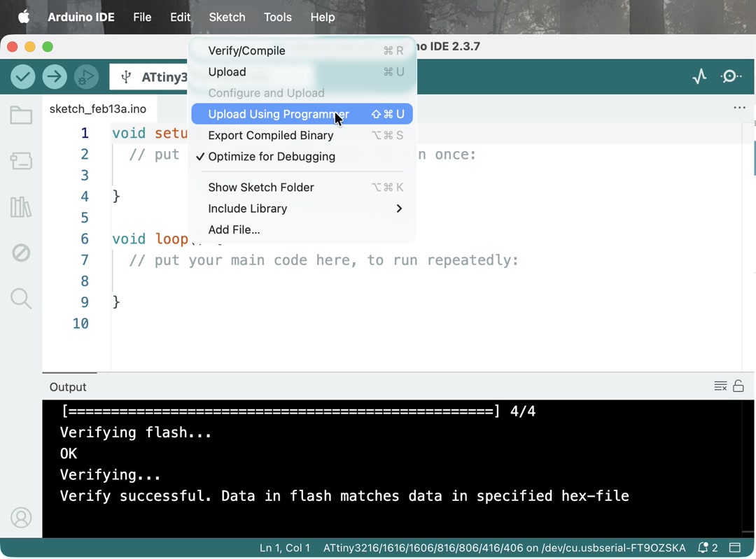The width and height of the screenshot is (756, 559).
Task: Click the Sketch menu in the menu bar
Action: coord(227,17)
